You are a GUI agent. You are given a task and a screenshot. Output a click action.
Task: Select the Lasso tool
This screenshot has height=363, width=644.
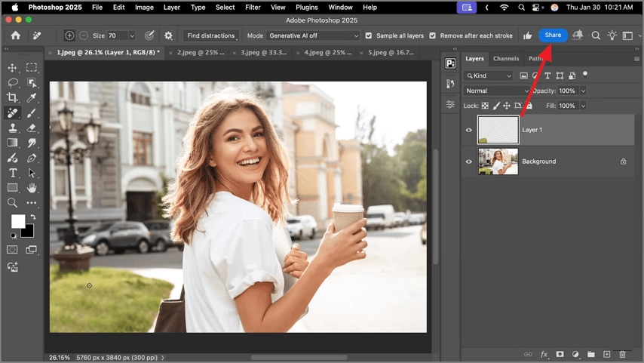point(12,82)
